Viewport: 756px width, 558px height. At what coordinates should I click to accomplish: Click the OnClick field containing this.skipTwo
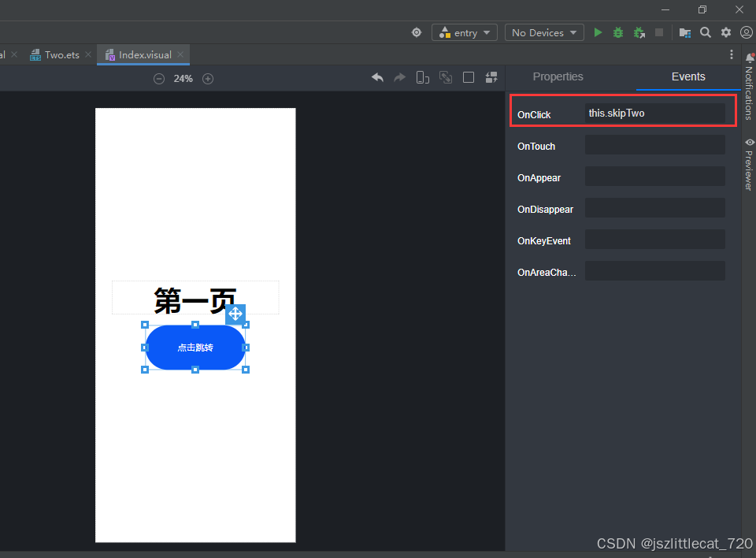[x=654, y=113]
